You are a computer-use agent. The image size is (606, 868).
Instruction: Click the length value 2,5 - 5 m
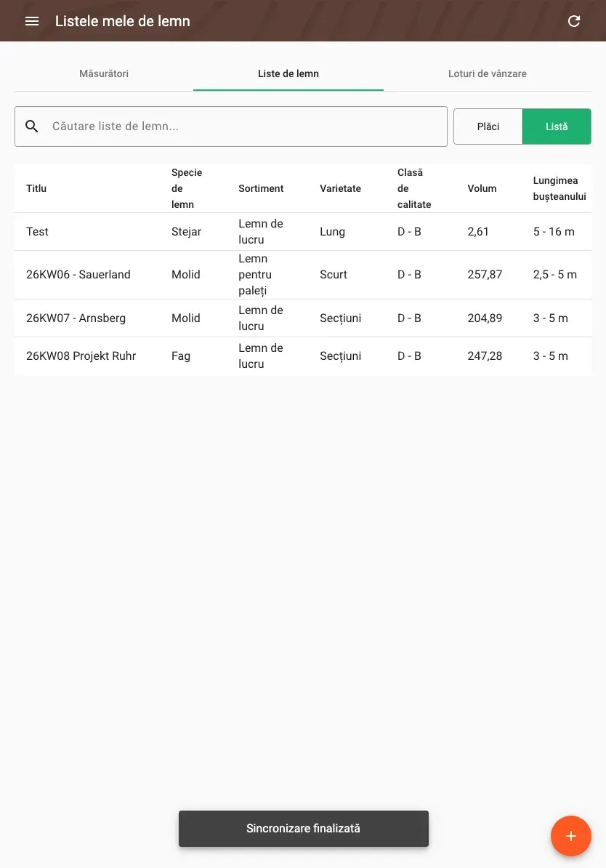tap(555, 275)
